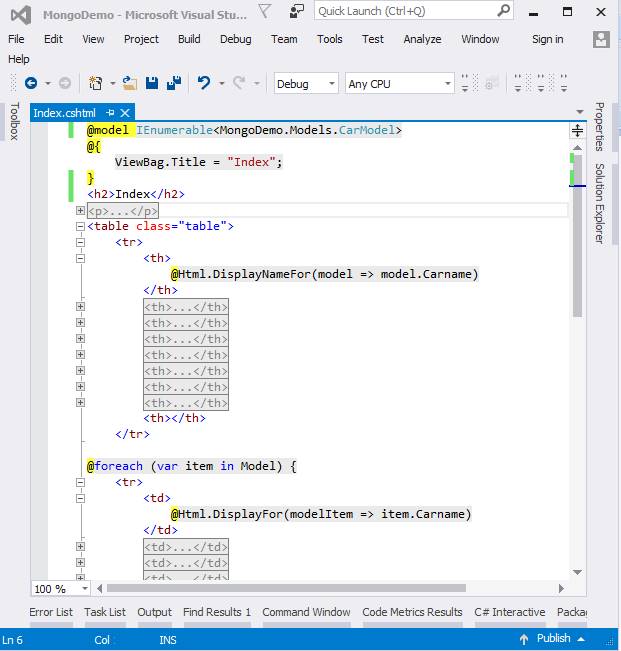This screenshot has width=621, height=651.
Task: Click the Save All icon
Action: (173, 84)
